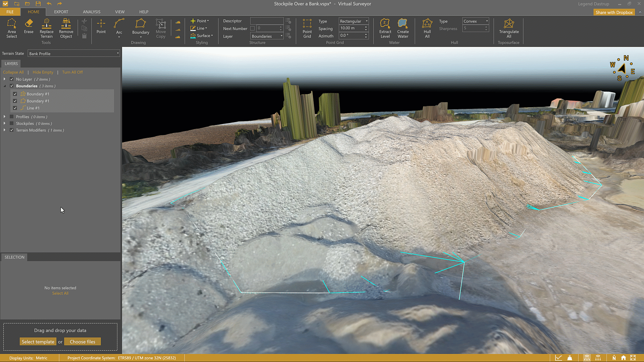Open the EXPORT ribbon tab

point(61,12)
